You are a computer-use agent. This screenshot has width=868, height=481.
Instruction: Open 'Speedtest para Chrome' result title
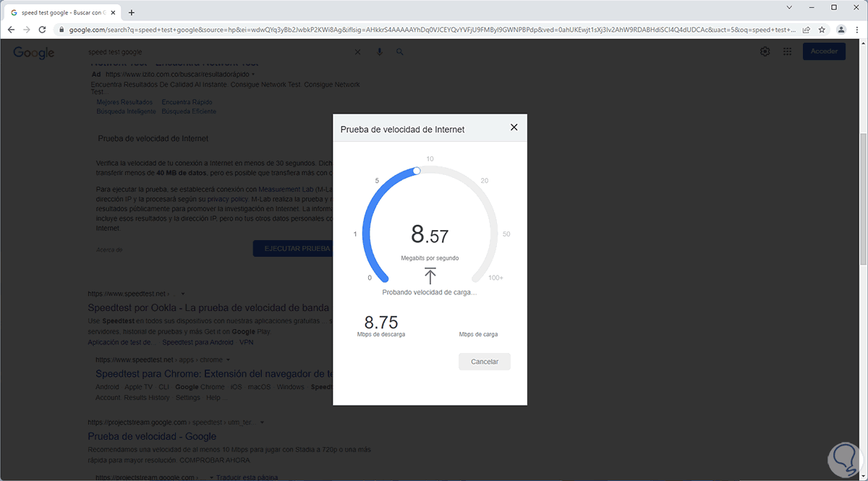pyautogui.click(x=214, y=374)
